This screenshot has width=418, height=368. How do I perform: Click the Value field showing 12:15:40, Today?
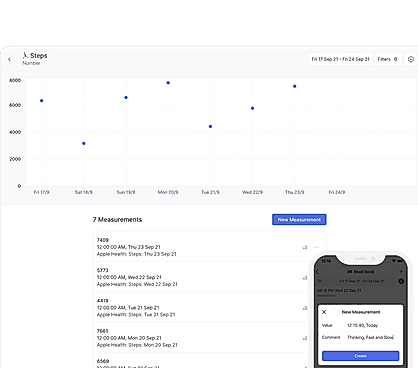coord(360,325)
